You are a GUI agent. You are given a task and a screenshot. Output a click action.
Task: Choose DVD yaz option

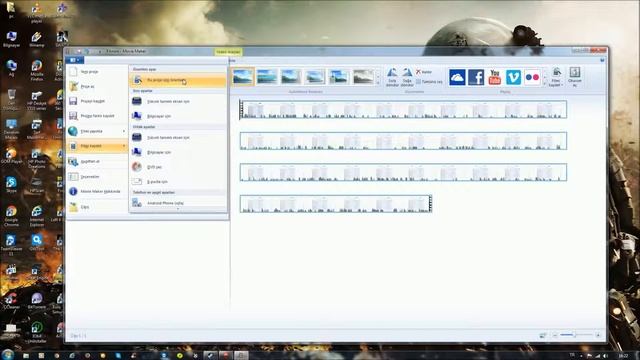tap(178, 167)
